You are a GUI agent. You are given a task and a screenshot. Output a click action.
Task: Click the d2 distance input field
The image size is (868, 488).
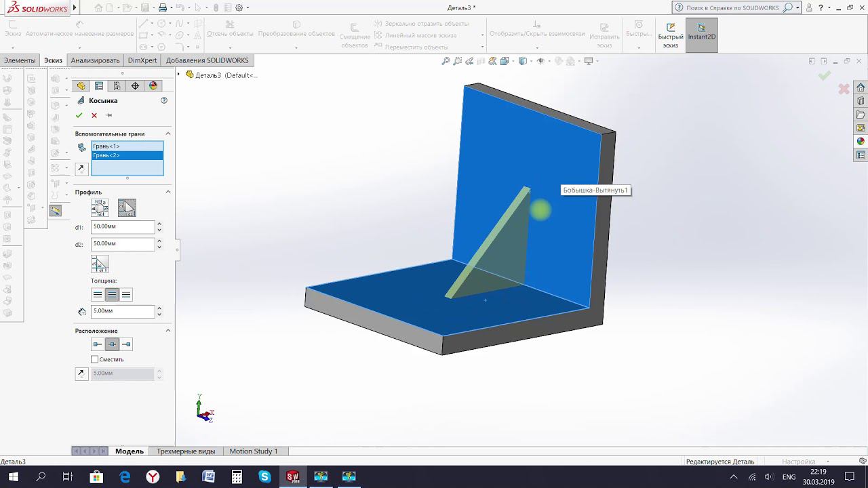pyautogui.click(x=123, y=243)
